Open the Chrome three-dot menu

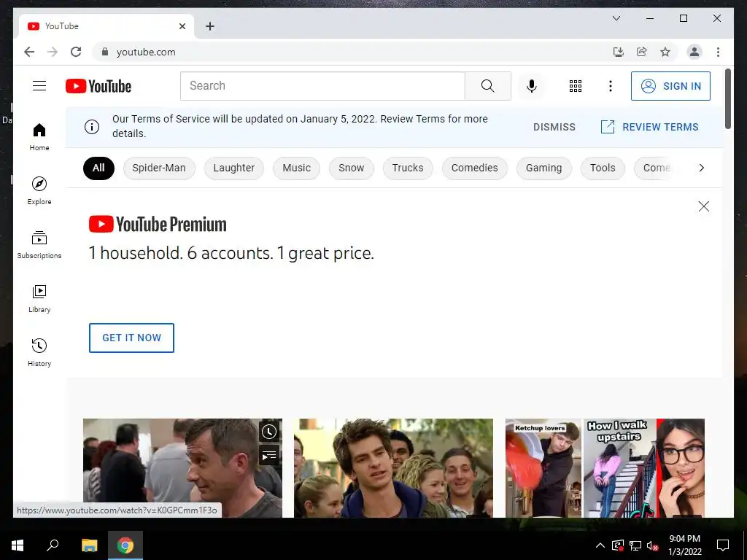pyautogui.click(x=718, y=52)
